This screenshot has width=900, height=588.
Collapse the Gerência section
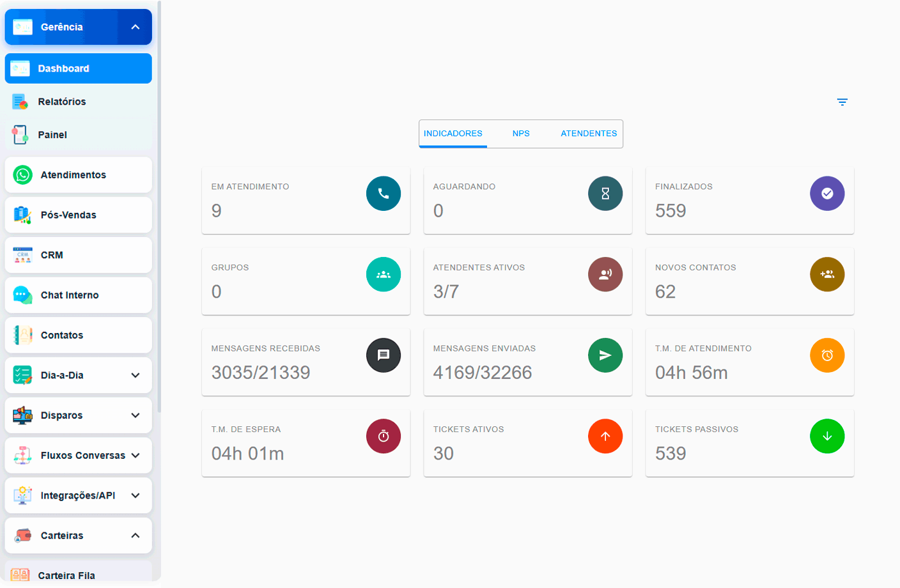(136, 27)
